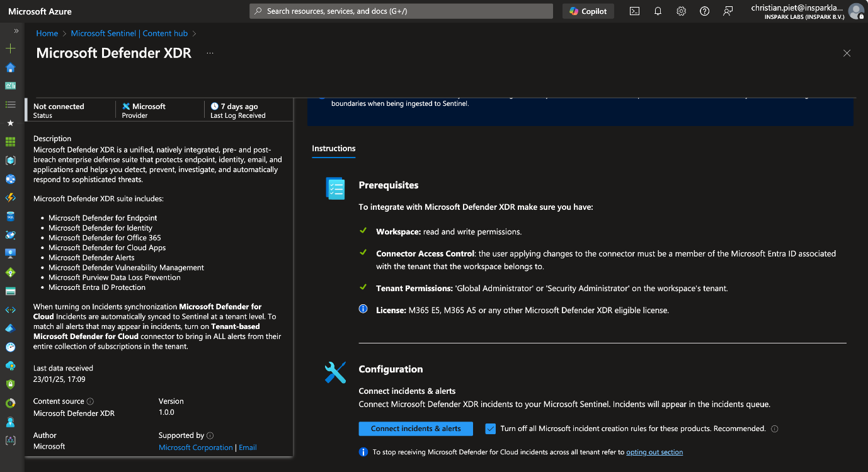Click the Configuration heading
Screen dimensions: 868x472
click(391, 369)
